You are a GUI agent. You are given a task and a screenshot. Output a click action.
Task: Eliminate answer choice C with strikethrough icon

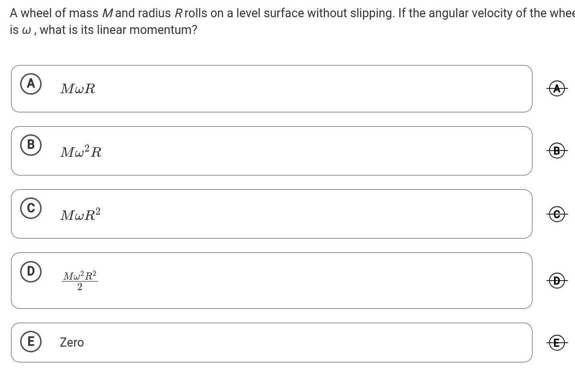[x=556, y=214]
